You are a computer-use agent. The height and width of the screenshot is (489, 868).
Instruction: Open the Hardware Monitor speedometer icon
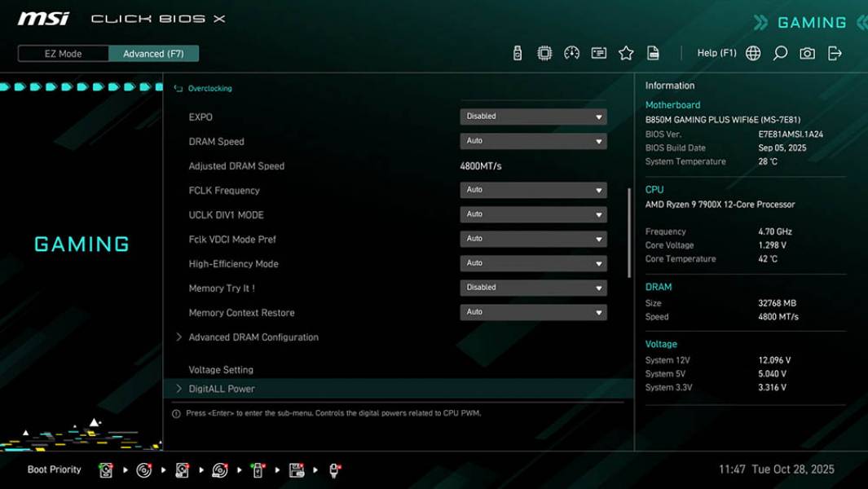click(x=571, y=52)
